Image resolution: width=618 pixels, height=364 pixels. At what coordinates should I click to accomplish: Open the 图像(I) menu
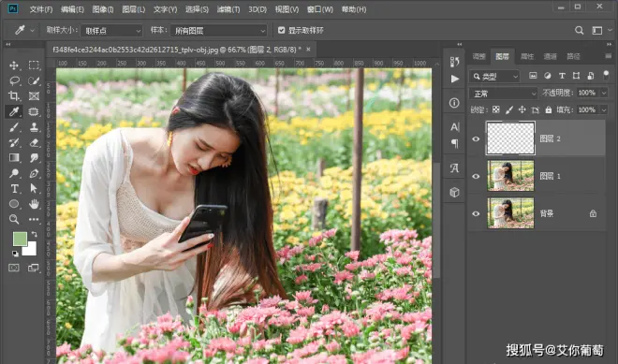coord(103,9)
